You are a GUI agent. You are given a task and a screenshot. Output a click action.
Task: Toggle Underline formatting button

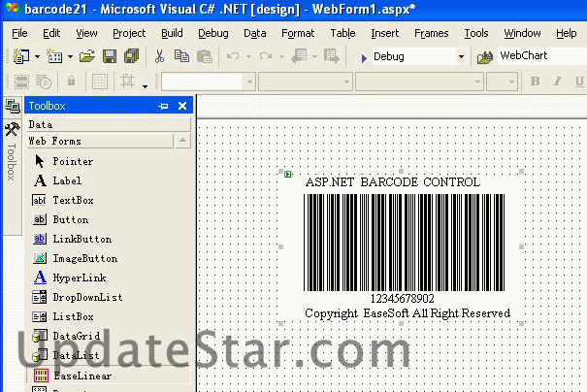point(579,81)
